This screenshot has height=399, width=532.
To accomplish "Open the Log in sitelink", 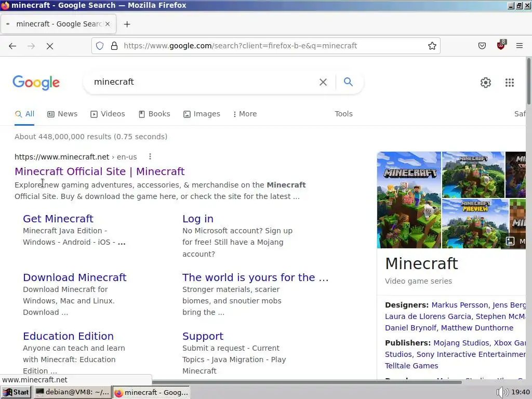I will pyautogui.click(x=198, y=219).
